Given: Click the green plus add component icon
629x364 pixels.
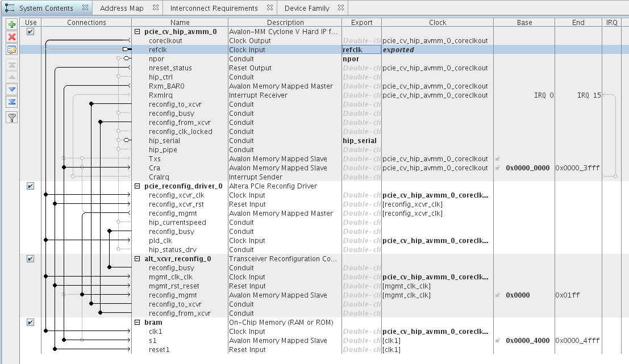Looking at the screenshot, I should tap(11, 24).
